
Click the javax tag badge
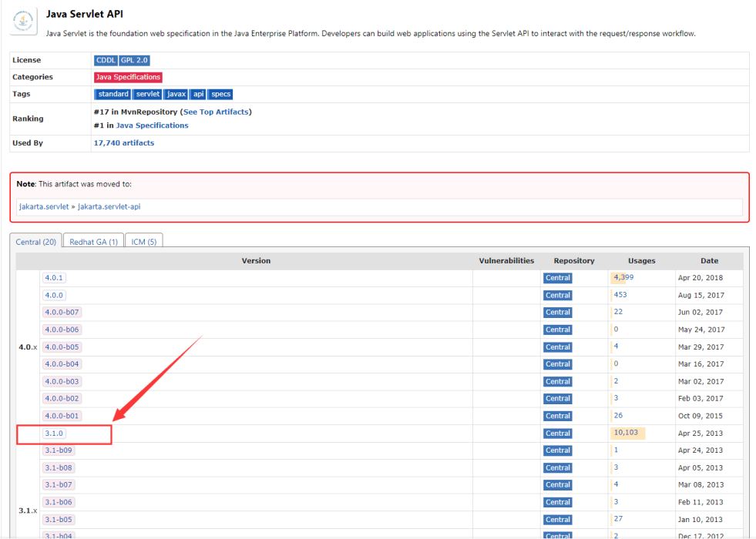(x=176, y=94)
